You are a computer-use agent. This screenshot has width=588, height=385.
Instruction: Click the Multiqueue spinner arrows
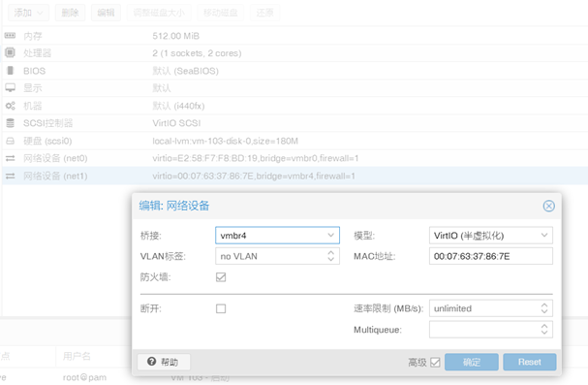[544, 330]
